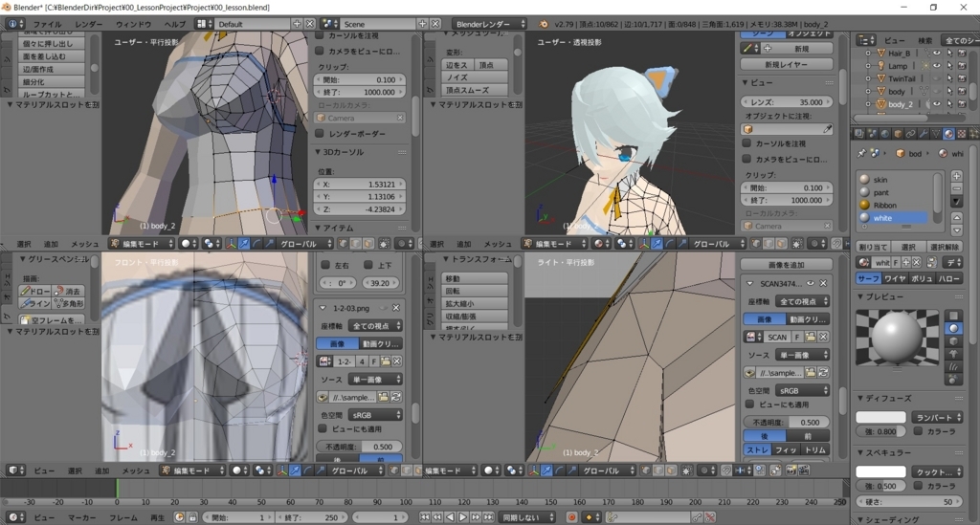Open 編集モード dropdown in top-left viewport
Screen dimensions: 980x525
(142, 244)
